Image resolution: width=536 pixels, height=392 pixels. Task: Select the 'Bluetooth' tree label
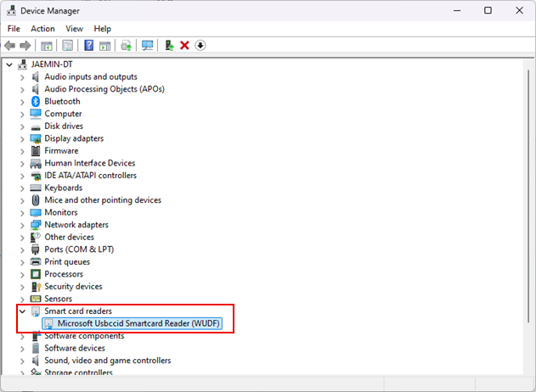point(62,102)
